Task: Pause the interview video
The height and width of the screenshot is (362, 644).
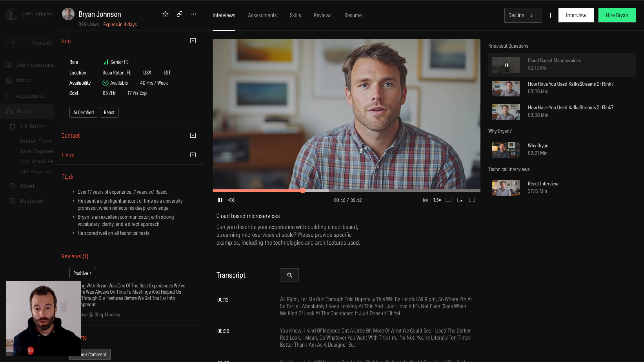Action: click(x=220, y=200)
